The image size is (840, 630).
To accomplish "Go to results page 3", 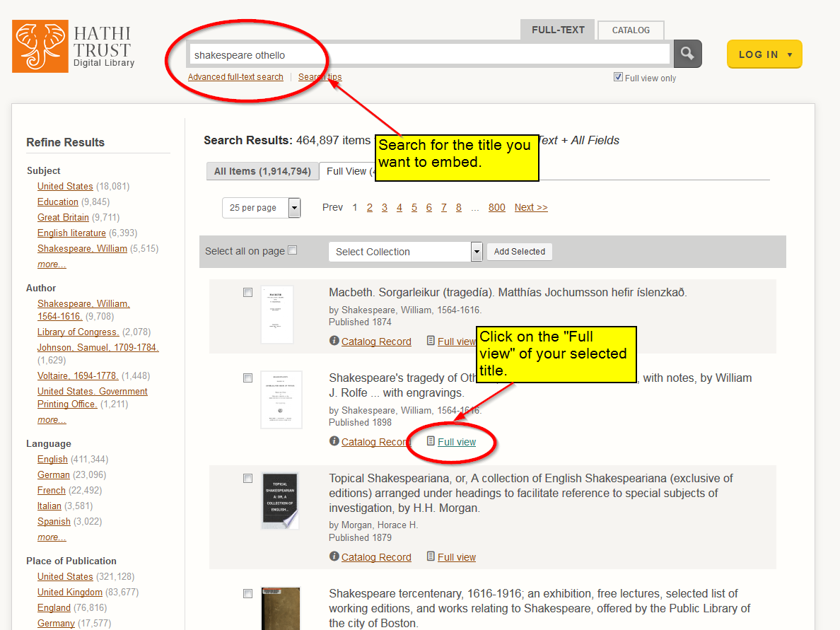I will 385,207.
